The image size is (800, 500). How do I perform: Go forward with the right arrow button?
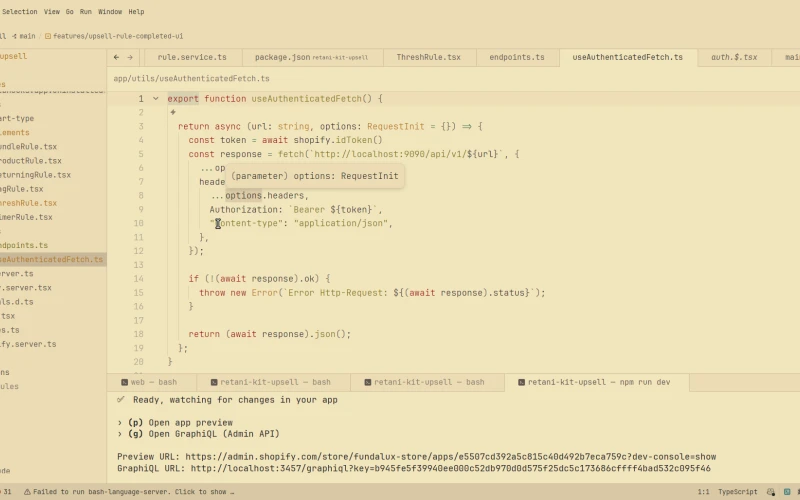130,57
